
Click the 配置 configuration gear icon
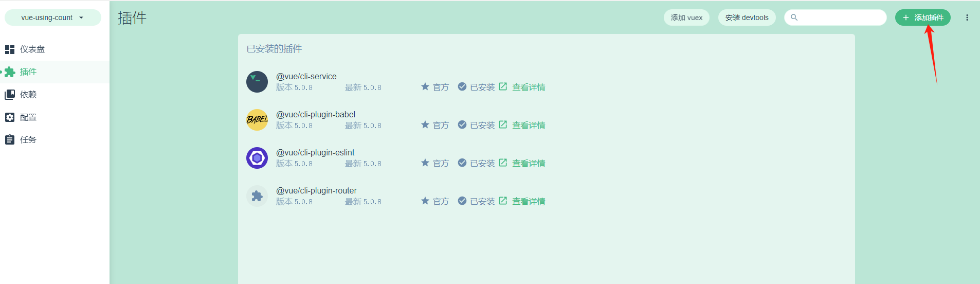pyautogui.click(x=10, y=117)
